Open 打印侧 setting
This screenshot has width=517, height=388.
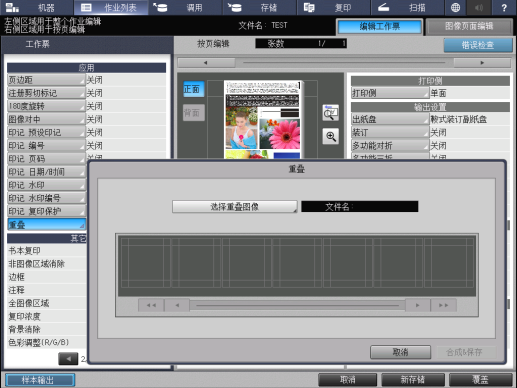coord(390,93)
